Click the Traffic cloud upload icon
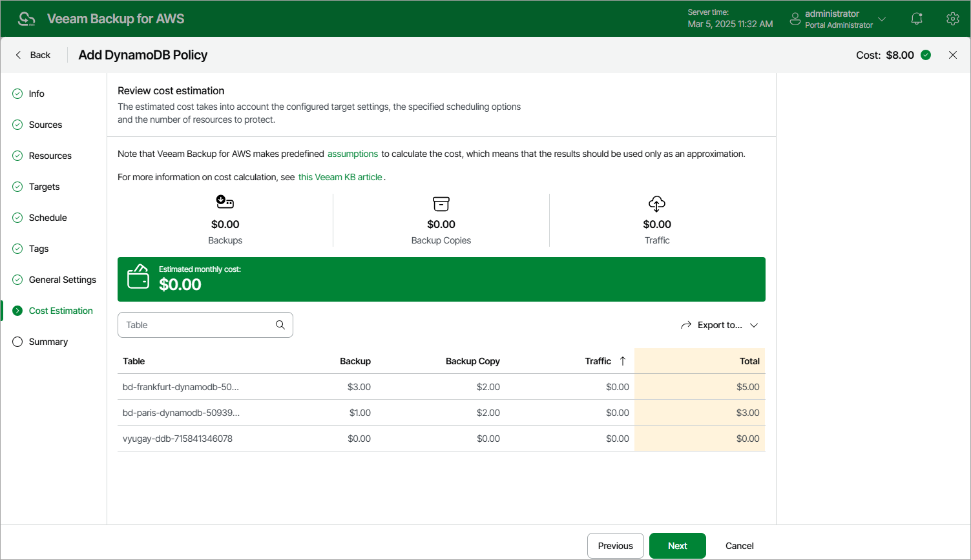This screenshot has height=560, width=971. pyautogui.click(x=657, y=204)
